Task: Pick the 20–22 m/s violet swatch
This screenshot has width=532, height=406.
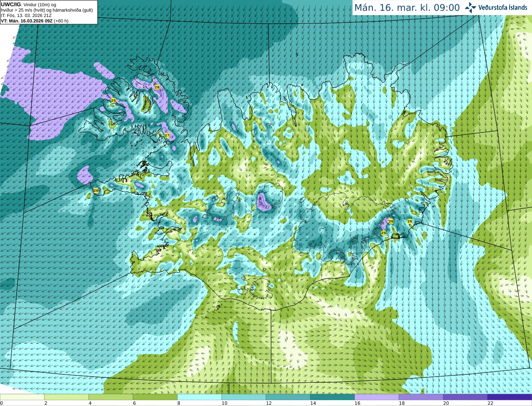Action: (x=465, y=397)
